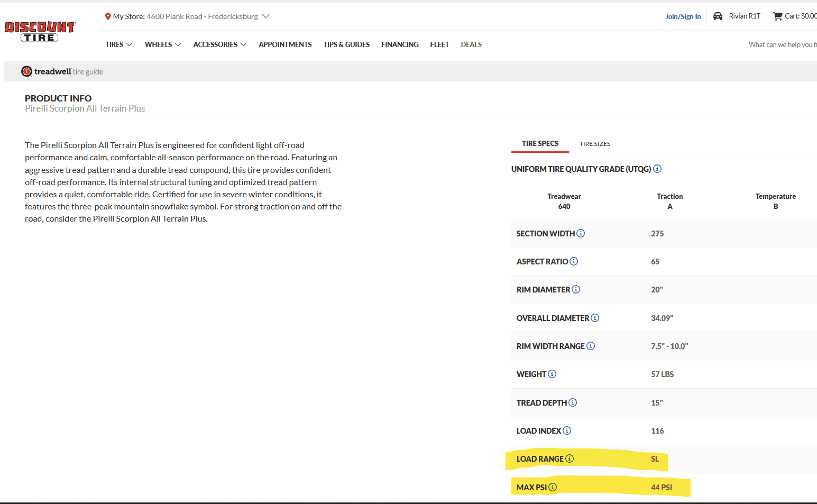Show Tread Depth info icon
The image size is (817, 504).
(573, 402)
